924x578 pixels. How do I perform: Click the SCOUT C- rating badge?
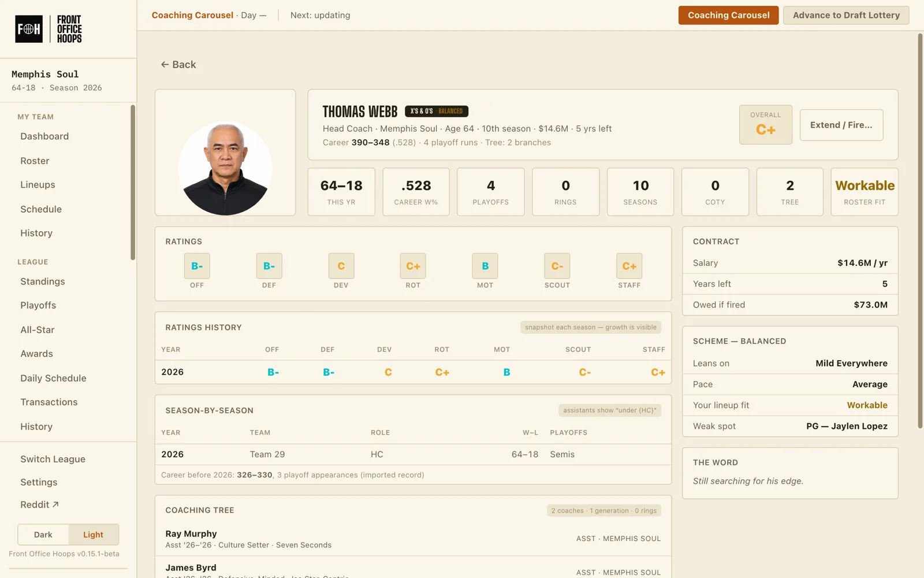(557, 266)
